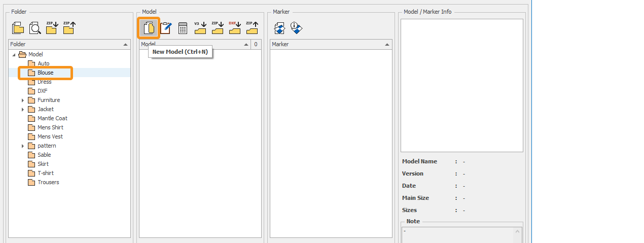The width and height of the screenshot is (644, 243).
Task: Click the new folder icon in Folder toolbar
Action: [x=18, y=28]
